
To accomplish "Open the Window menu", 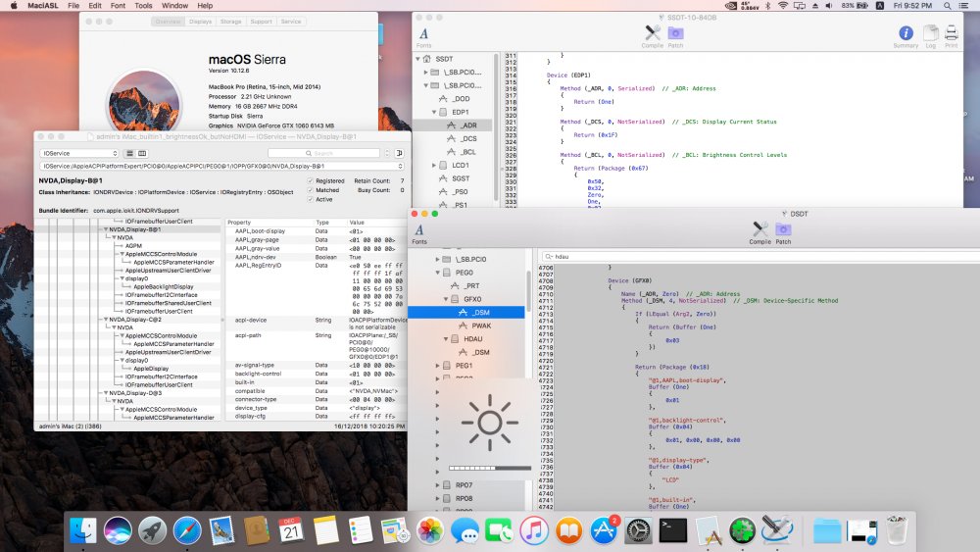I will pyautogui.click(x=175, y=6).
